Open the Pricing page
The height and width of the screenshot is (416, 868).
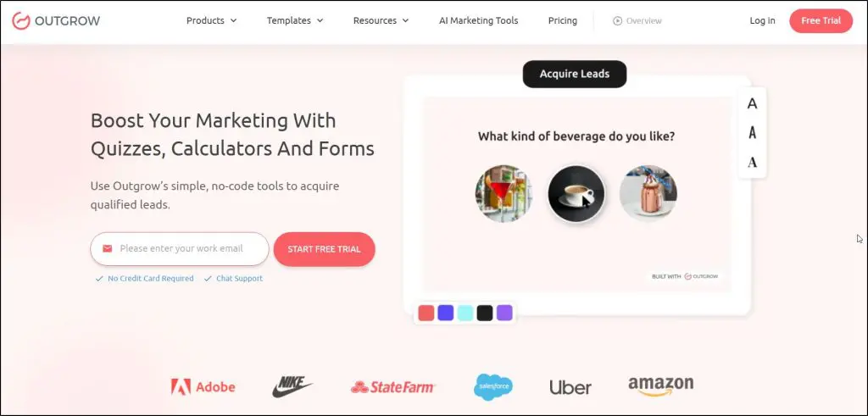coord(563,20)
